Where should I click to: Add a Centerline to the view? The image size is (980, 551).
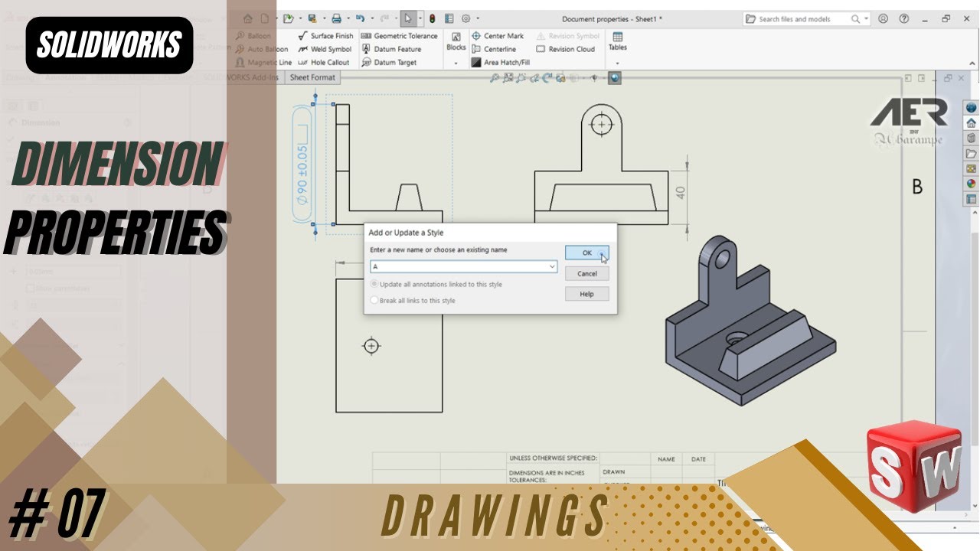tap(494, 49)
